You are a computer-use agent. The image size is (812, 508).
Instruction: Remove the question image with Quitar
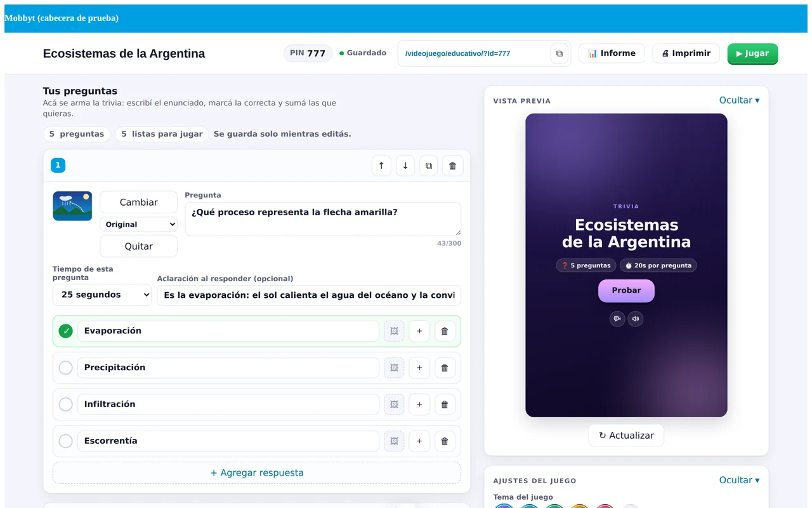[x=138, y=246]
